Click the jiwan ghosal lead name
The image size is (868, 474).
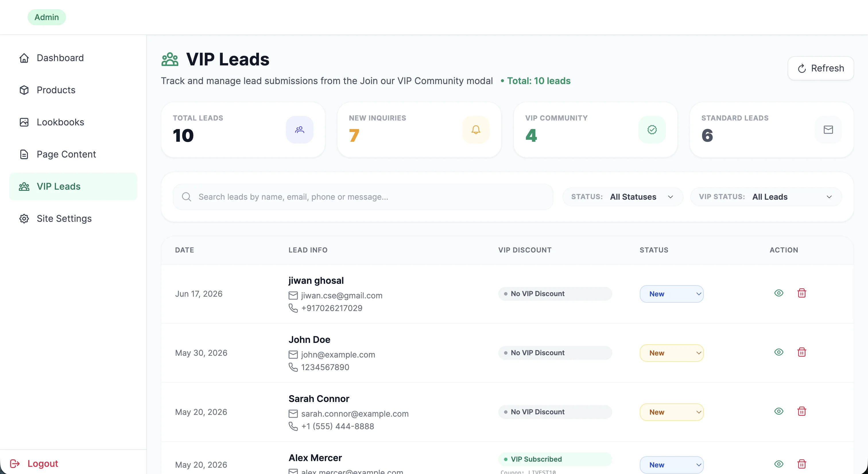[x=316, y=281]
